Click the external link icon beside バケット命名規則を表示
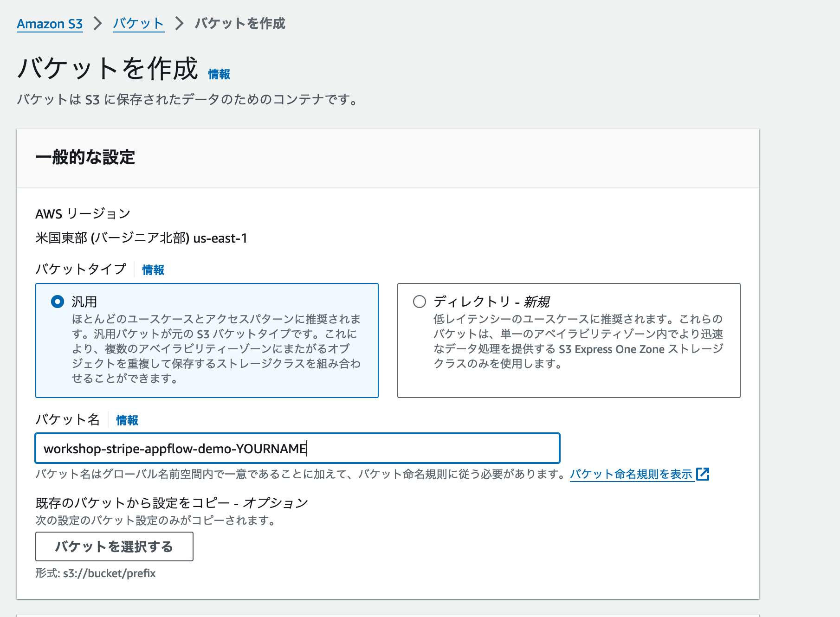This screenshot has height=617, width=840. coord(704,474)
